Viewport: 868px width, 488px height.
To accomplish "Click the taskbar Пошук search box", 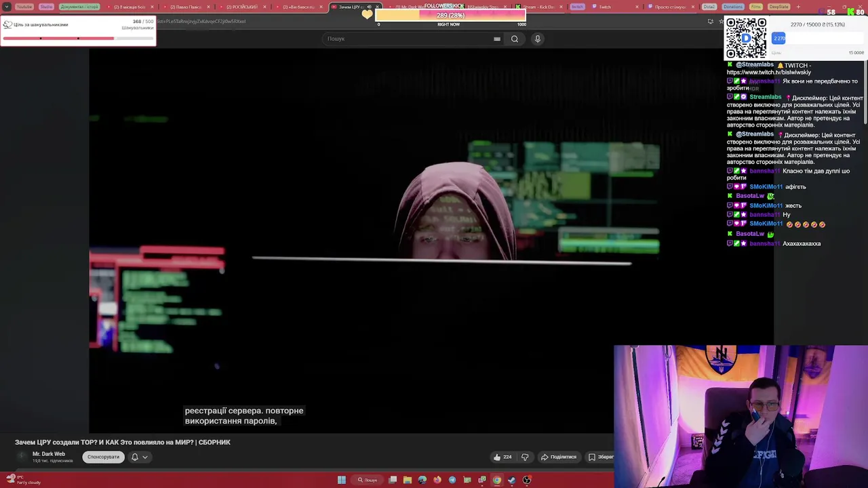I will [x=368, y=480].
